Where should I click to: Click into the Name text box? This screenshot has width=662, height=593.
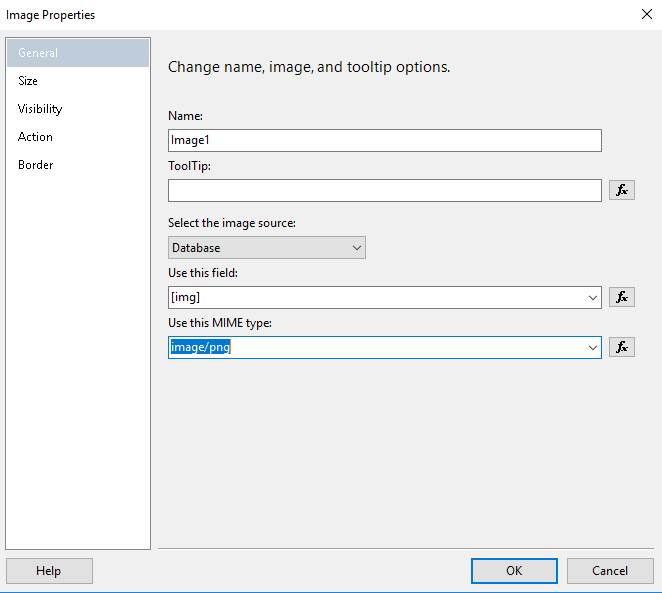pyautogui.click(x=385, y=140)
